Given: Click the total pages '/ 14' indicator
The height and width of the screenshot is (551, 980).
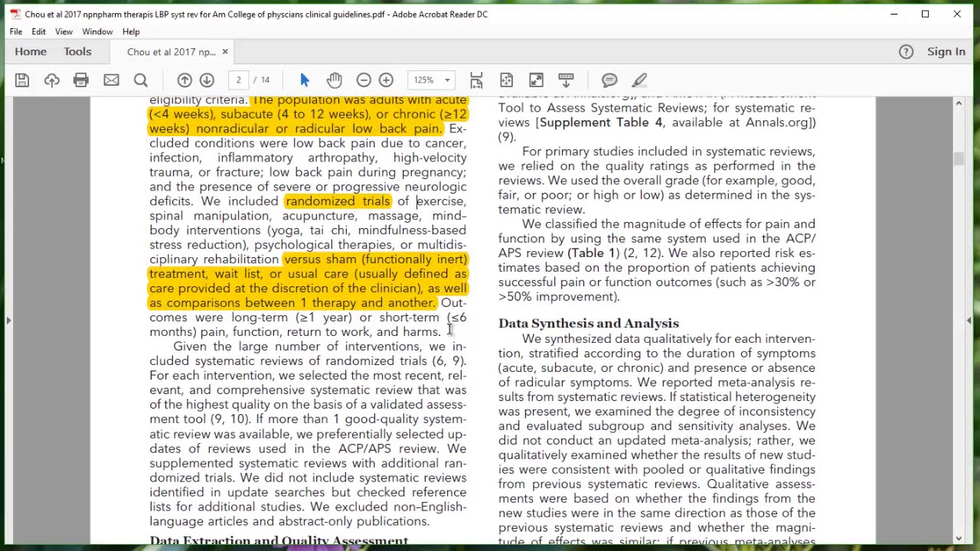Looking at the screenshot, I should (x=262, y=80).
